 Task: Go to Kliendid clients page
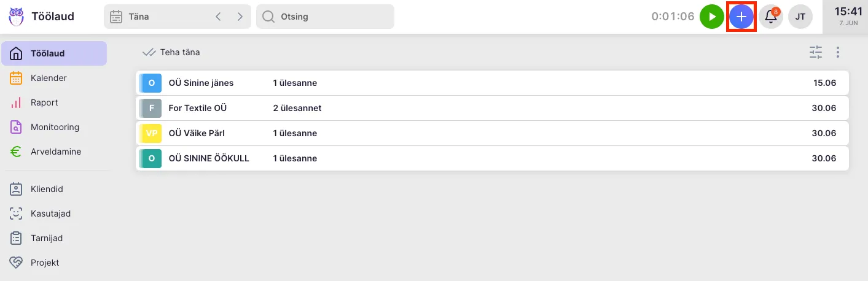pyautogui.click(x=47, y=189)
